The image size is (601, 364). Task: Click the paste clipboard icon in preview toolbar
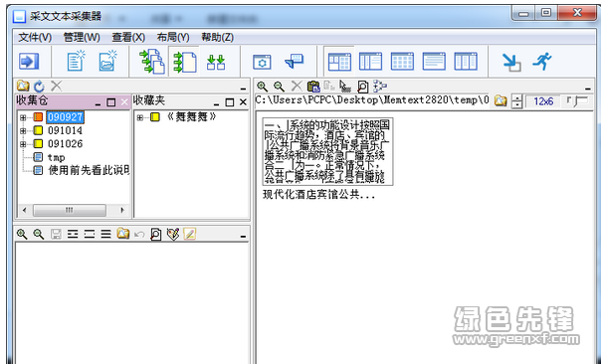click(313, 87)
